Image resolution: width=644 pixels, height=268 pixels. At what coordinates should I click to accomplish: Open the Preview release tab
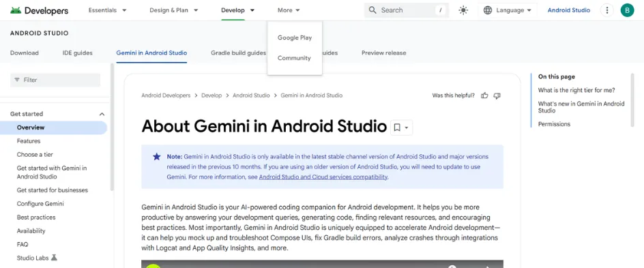(x=383, y=53)
